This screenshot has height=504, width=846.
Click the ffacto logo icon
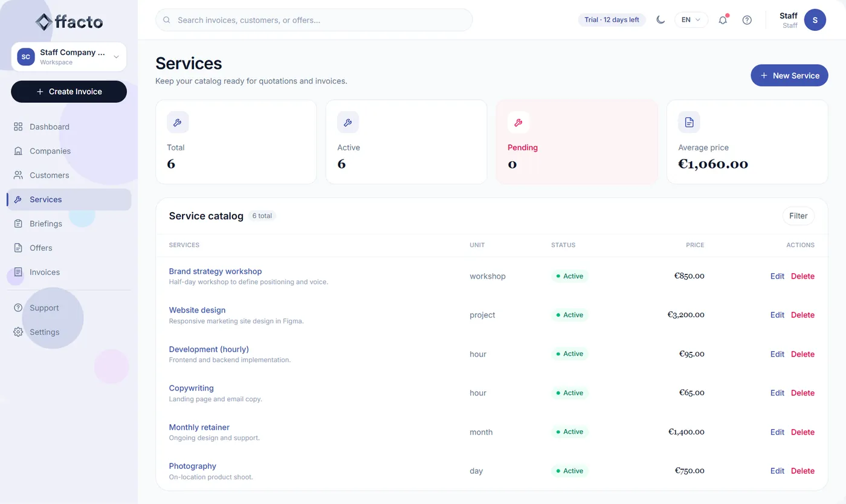[x=44, y=22]
